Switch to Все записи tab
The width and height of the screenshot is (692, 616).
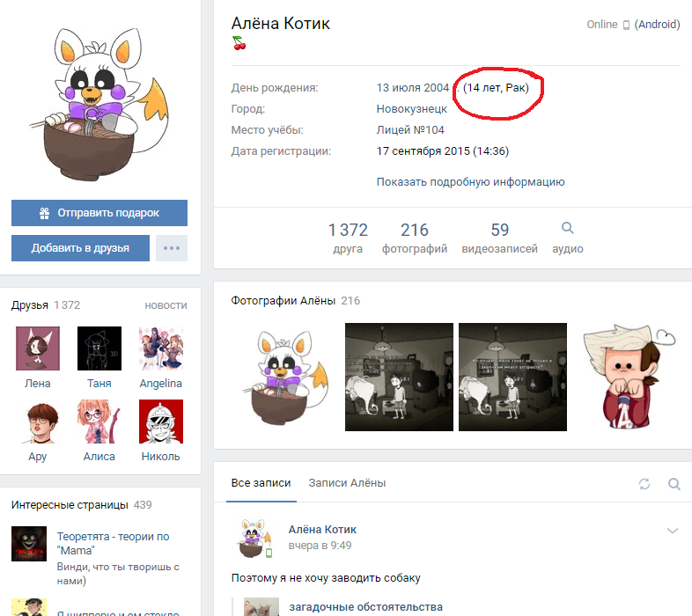pos(261,483)
